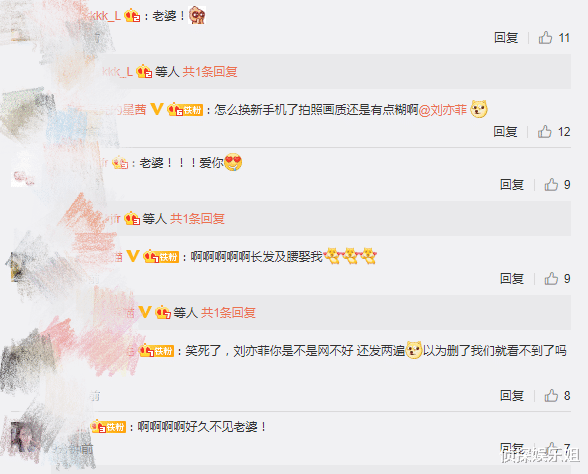Screen dimensions: 588x474
Task: Open the @刘亦菲 mention link
Action: (442, 110)
